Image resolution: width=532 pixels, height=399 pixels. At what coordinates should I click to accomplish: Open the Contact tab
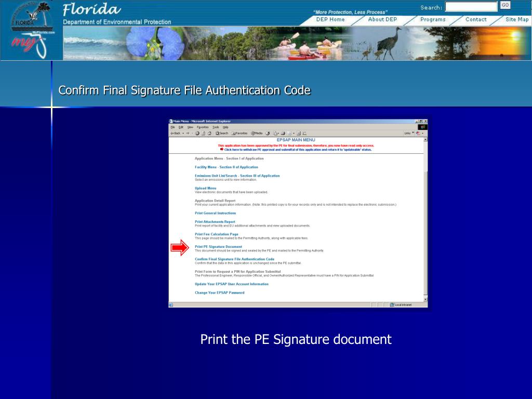pyautogui.click(x=476, y=19)
